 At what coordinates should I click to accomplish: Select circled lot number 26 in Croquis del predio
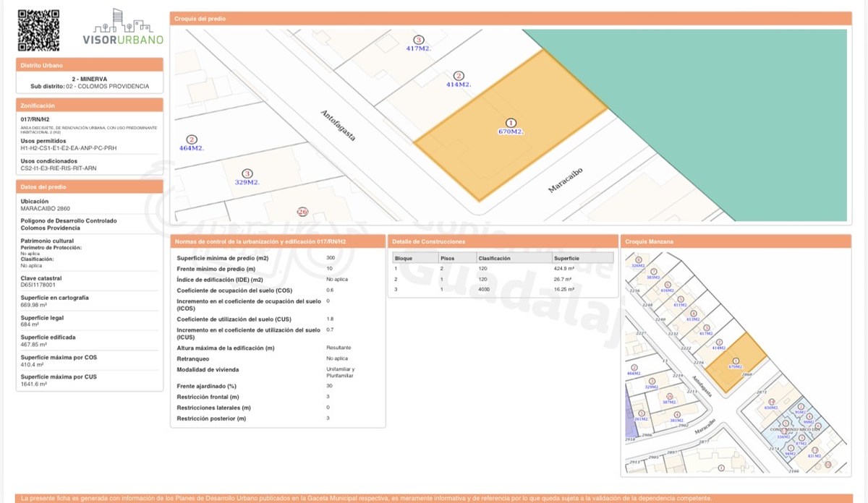[x=302, y=211]
